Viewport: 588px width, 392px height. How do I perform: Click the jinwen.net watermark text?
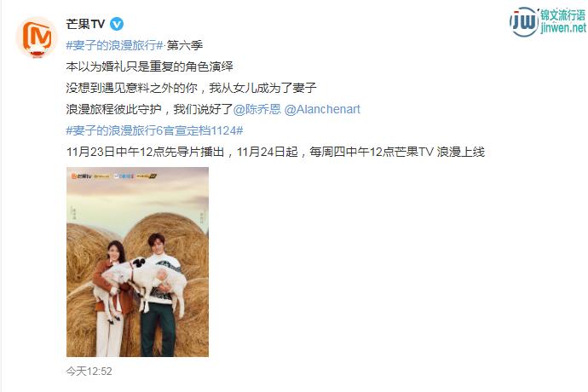pos(563,28)
